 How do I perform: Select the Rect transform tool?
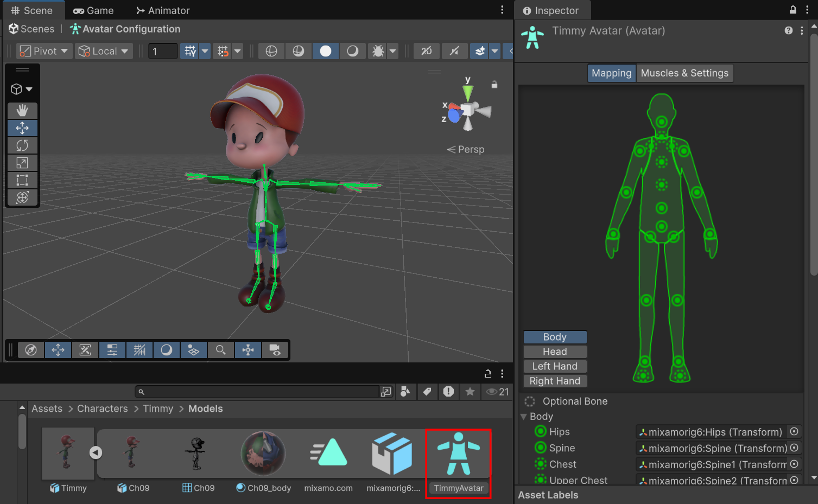[x=22, y=180]
